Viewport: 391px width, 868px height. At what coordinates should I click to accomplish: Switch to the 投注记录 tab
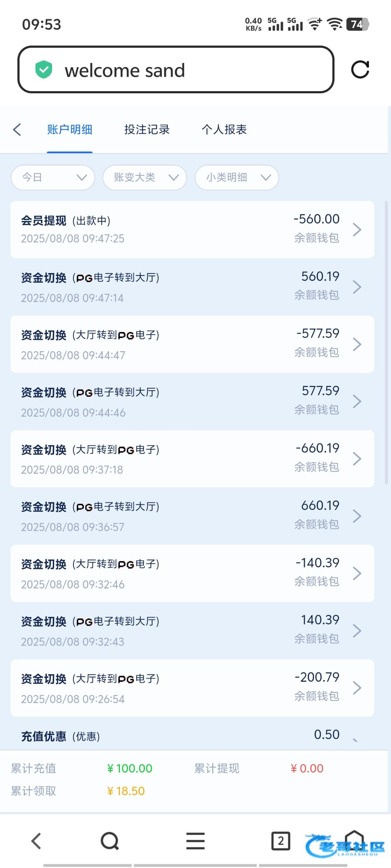147,129
